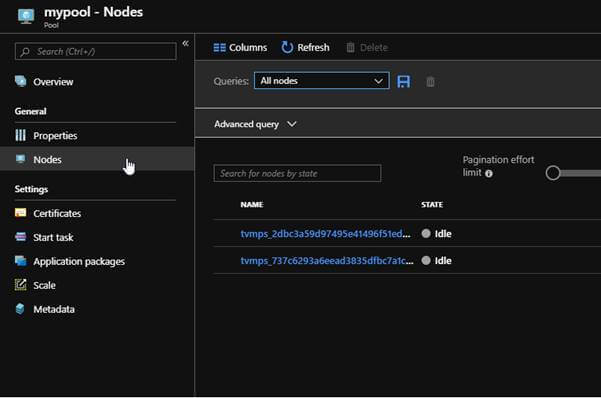The image size is (601, 398).
Task: Focus the Search (Ctrl+/) sidebar box
Action: tap(95, 51)
